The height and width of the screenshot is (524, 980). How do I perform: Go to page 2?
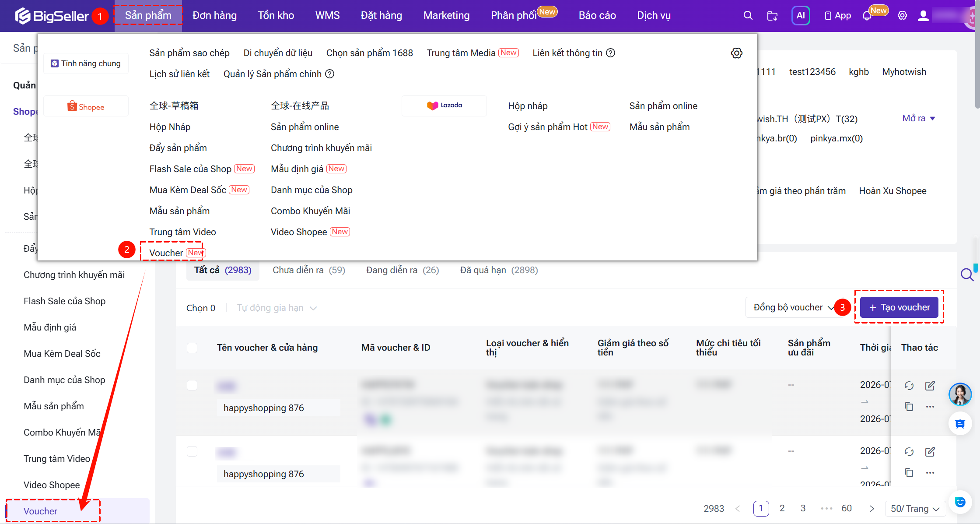coord(782,509)
